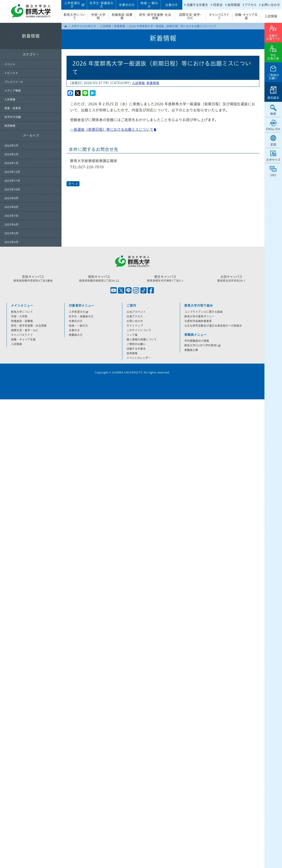Open footer Instagram icon
Viewport: 282px width, 868px height.
pos(136,290)
